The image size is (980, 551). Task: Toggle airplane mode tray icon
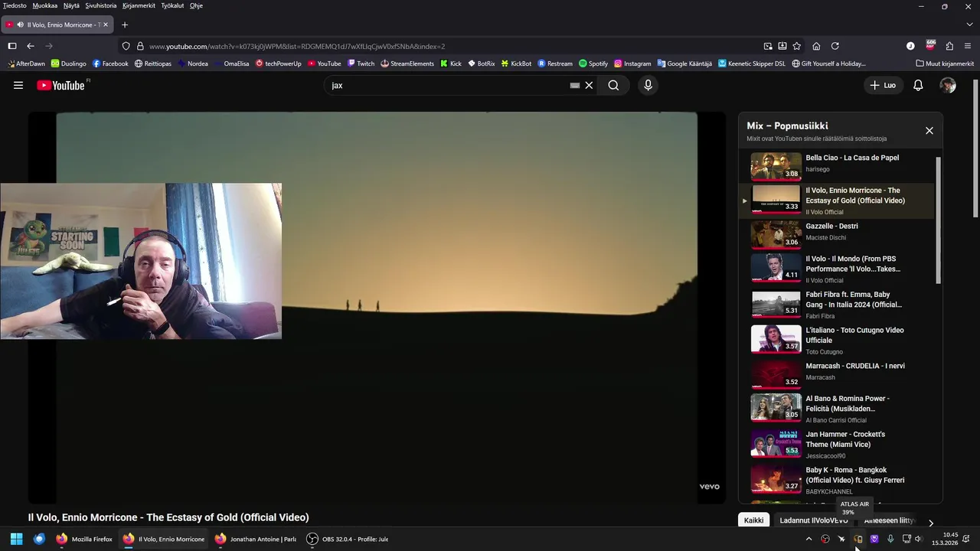[x=841, y=539]
